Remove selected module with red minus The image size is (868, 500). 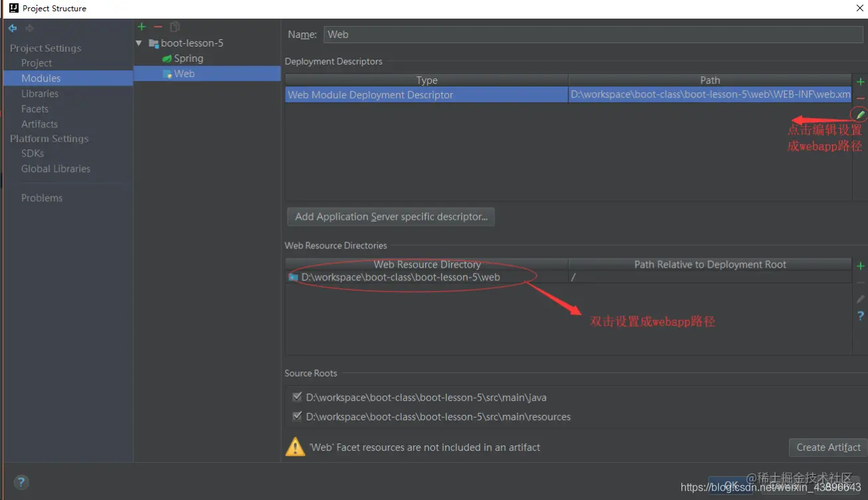coord(158,27)
